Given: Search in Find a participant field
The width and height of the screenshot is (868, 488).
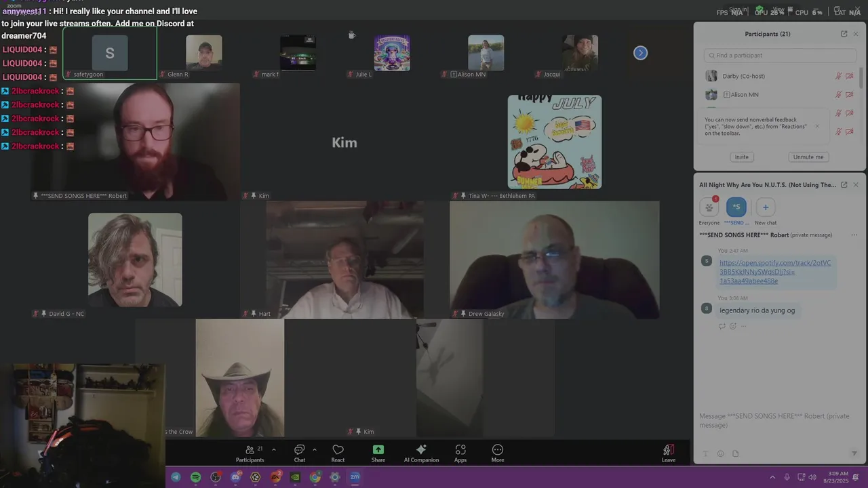Looking at the screenshot, I should [x=780, y=56].
